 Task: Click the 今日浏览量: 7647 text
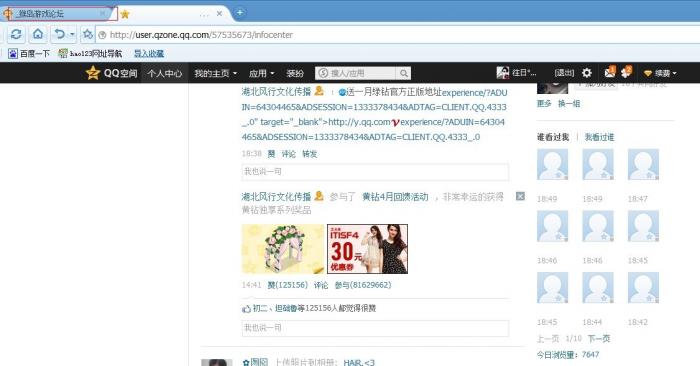pos(568,355)
